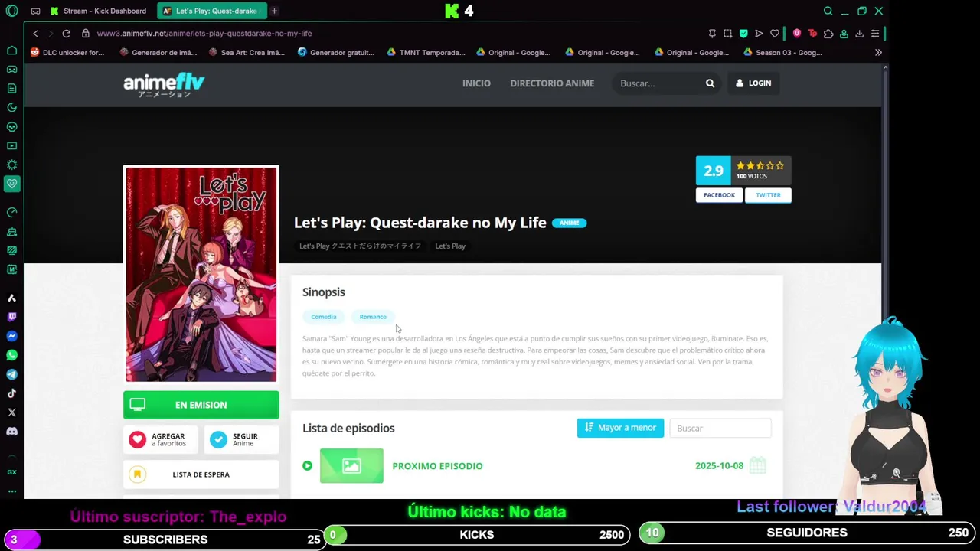Open the Generador de imá... bookmark
This screenshot has width=980, height=551.
pos(158,53)
